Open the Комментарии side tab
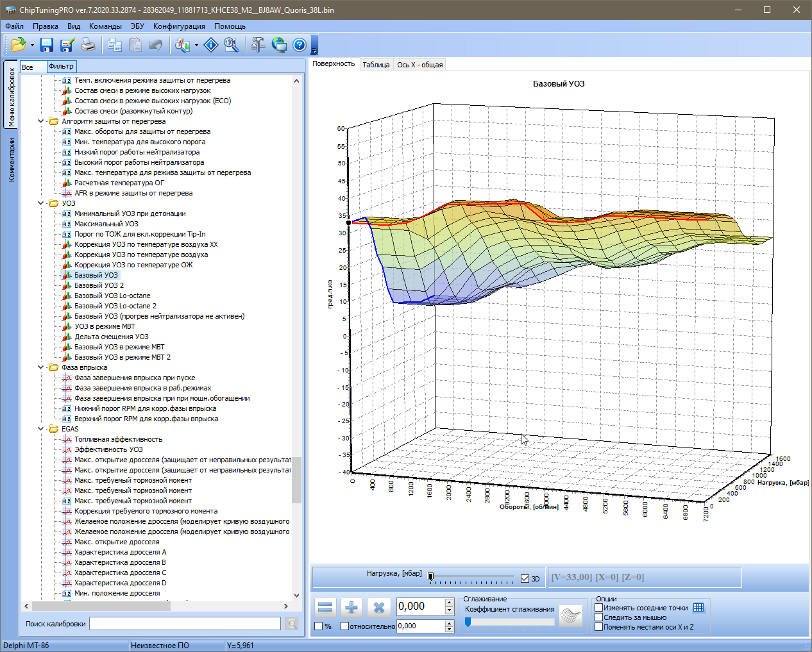 [11, 160]
